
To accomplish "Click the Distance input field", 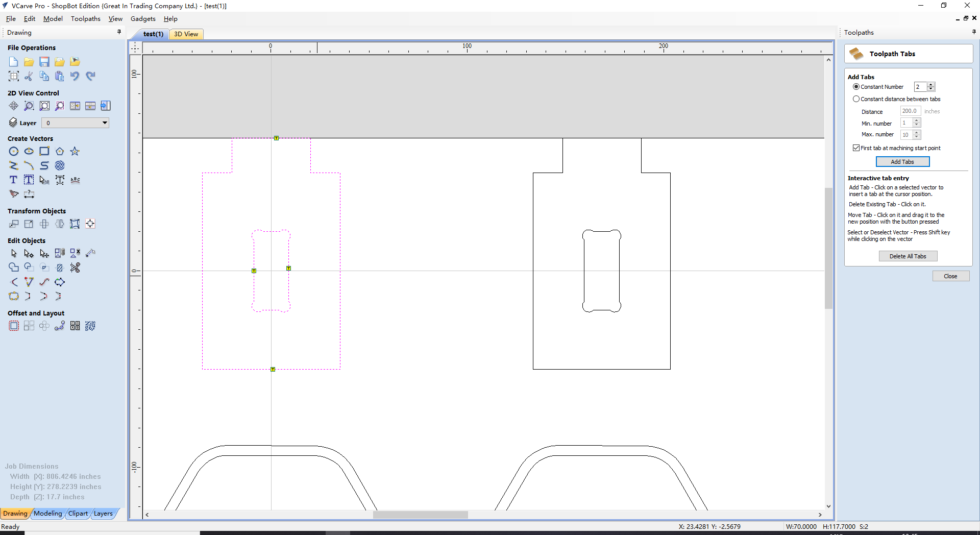I will click(910, 111).
